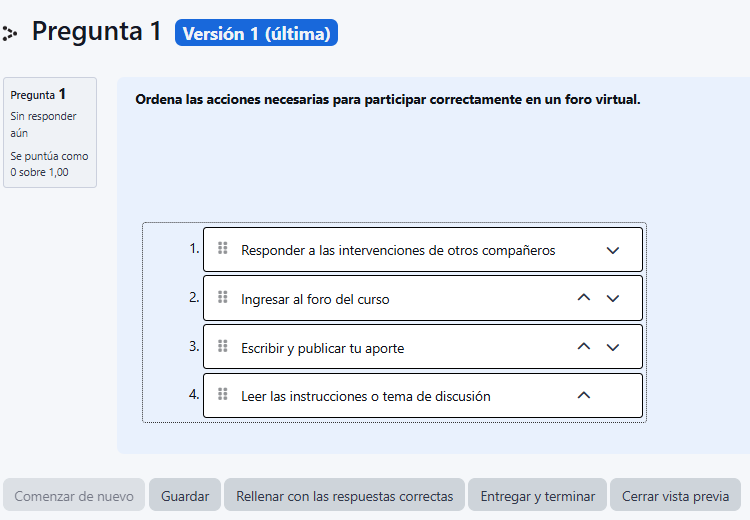Move 'Responder a las intervenciones' down
The image size is (750, 520).
click(x=613, y=250)
